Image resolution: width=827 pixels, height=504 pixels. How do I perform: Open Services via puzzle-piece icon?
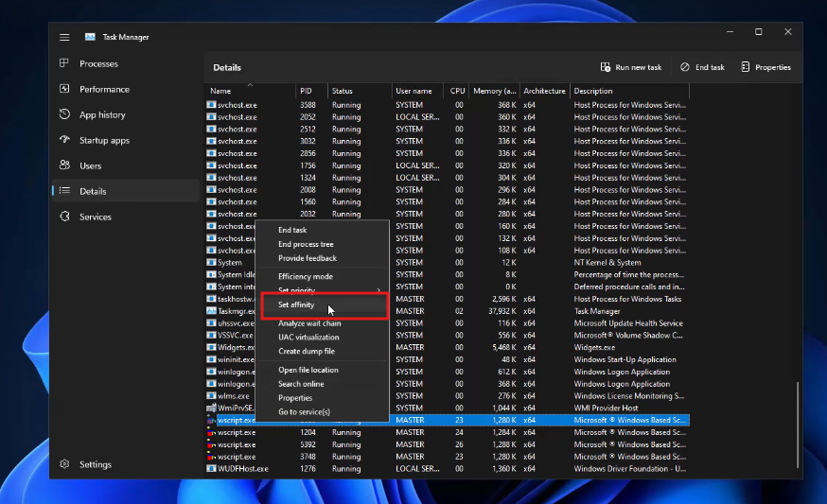pos(64,217)
